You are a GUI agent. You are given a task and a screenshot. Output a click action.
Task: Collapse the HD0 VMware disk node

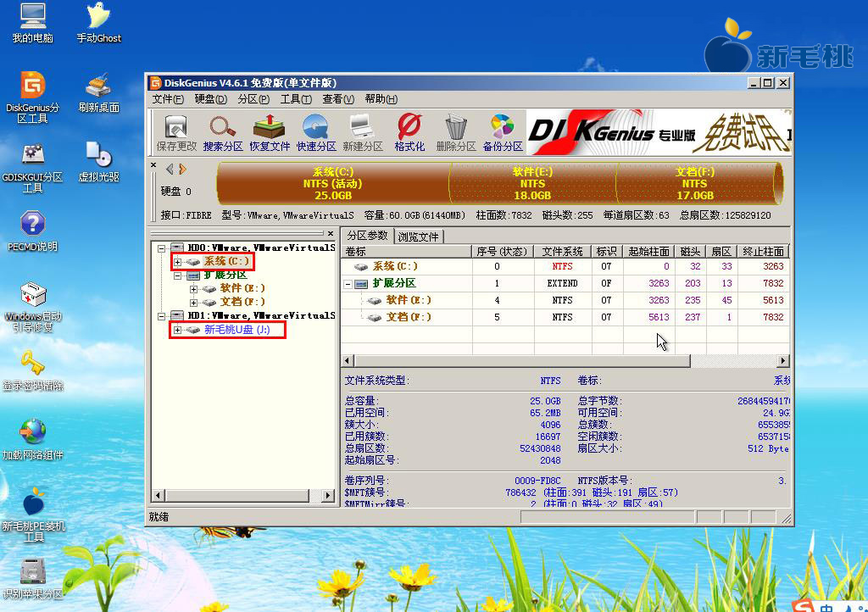tap(162, 248)
